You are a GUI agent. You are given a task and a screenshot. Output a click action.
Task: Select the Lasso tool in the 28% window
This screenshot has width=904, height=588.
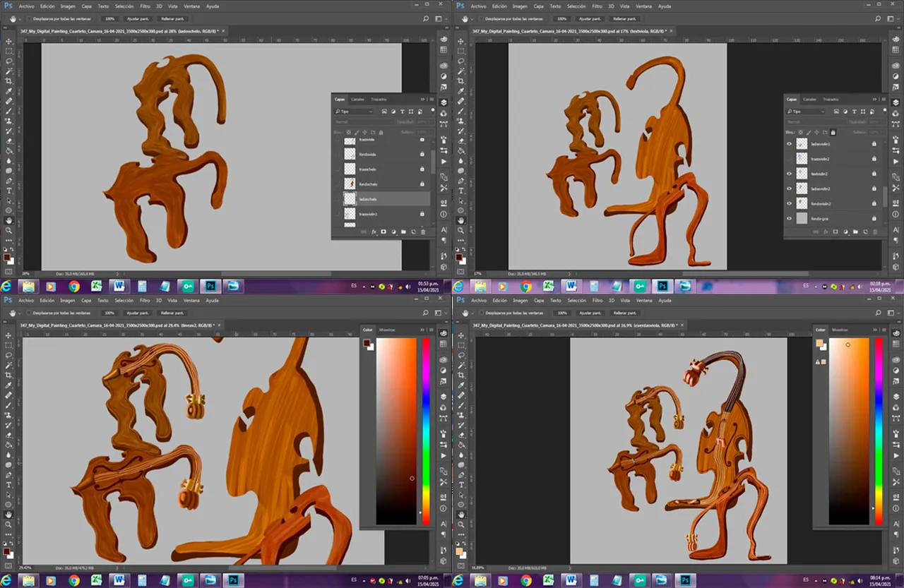point(9,61)
